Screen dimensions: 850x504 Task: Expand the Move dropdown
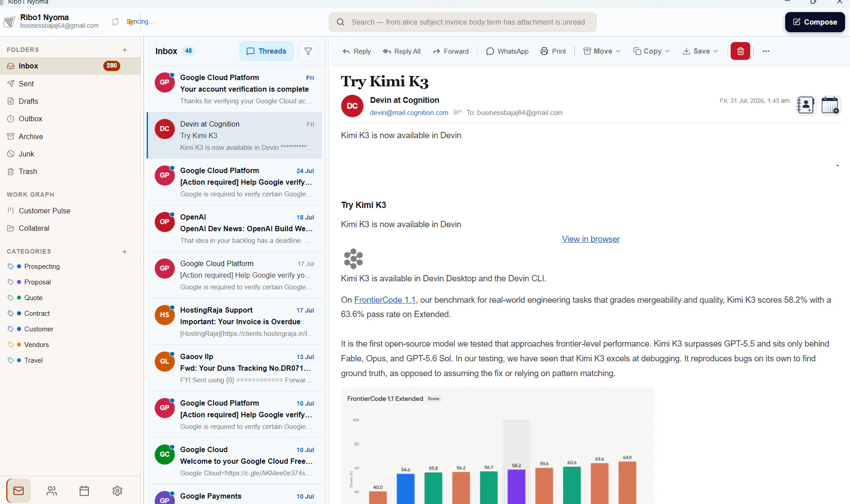602,51
